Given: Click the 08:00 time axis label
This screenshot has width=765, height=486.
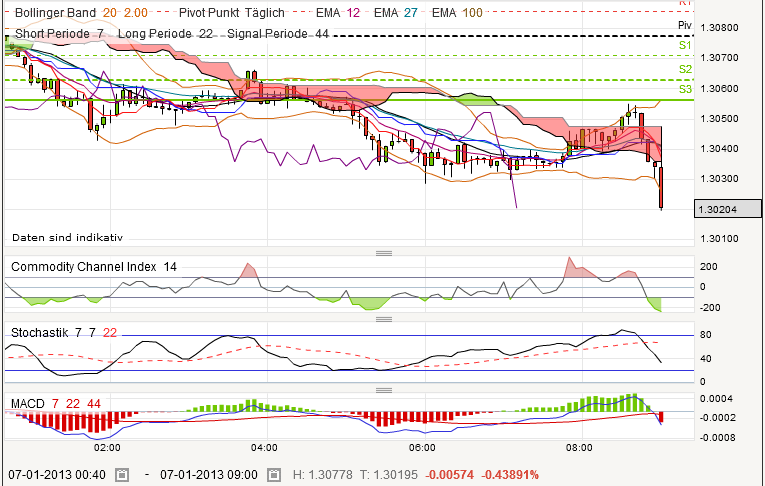Looking at the screenshot, I should coord(580,447).
